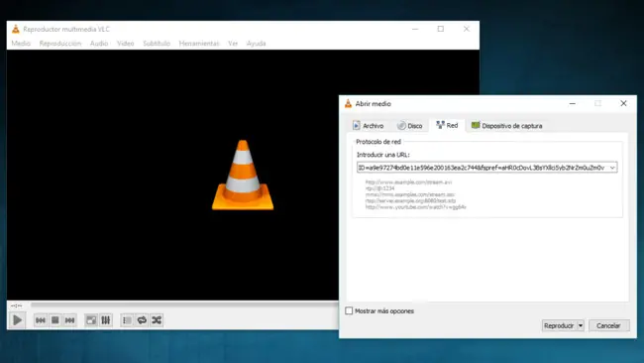644x363 pixels.
Task: Minimize the VLC main window
Action: [x=415, y=29]
